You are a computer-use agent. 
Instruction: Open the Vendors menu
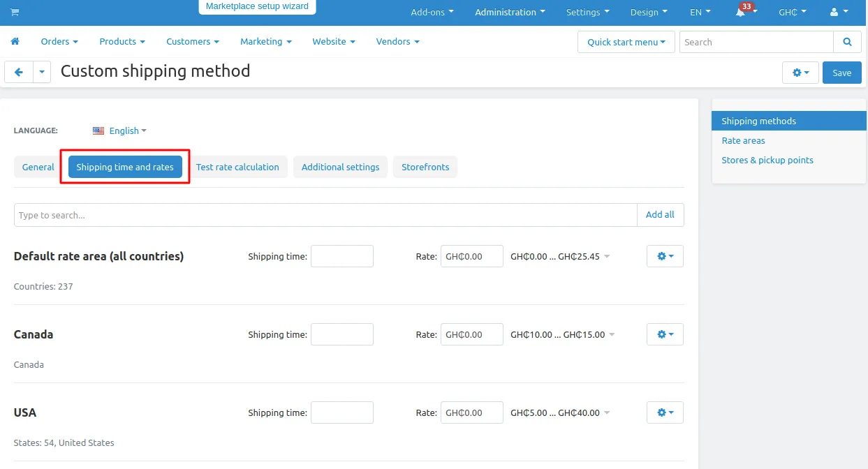[398, 41]
